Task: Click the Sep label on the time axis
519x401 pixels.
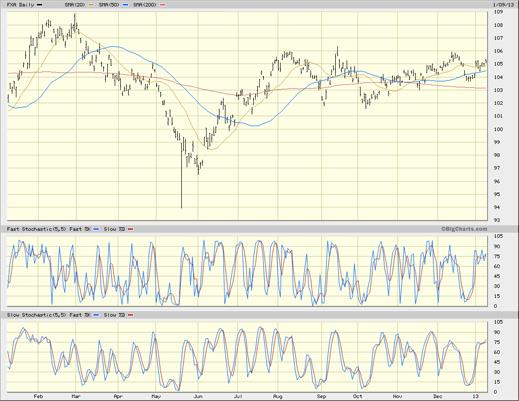Action: coord(321,396)
